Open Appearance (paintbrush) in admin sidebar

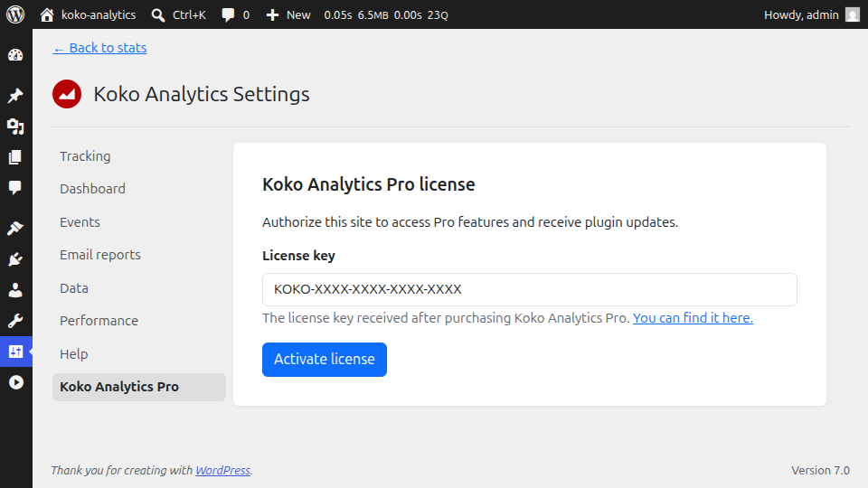pos(15,228)
